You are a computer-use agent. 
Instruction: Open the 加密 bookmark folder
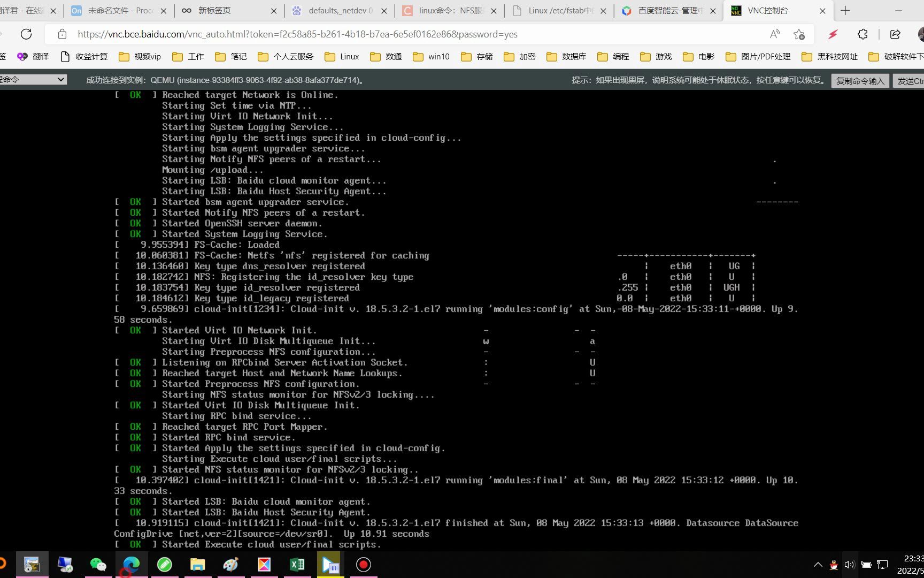519,57
